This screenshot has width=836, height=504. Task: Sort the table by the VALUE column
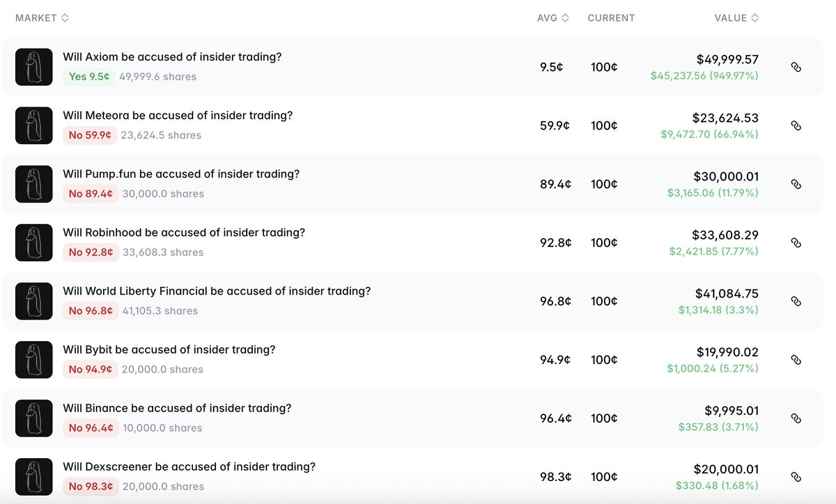tap(736, 18)
